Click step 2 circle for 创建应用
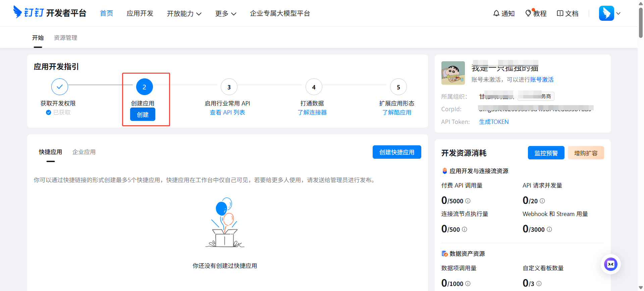Viewport: 644px width, 291px height. pyautogui.click(x=145, y=87)
